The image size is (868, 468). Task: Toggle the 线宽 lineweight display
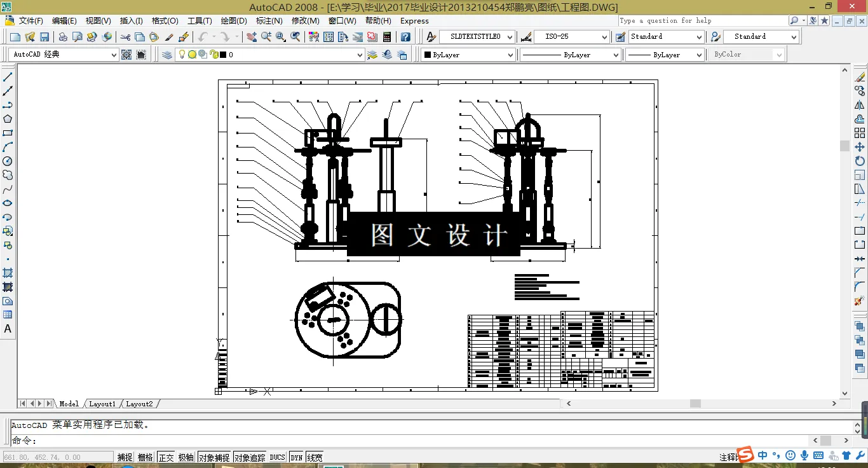pos(315,457)
